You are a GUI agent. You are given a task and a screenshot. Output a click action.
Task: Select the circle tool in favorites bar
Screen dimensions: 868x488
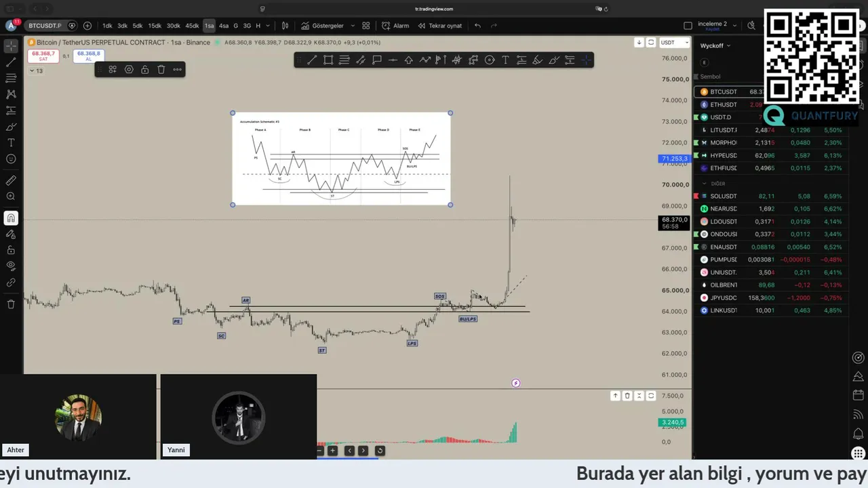(x=490, y=60)
